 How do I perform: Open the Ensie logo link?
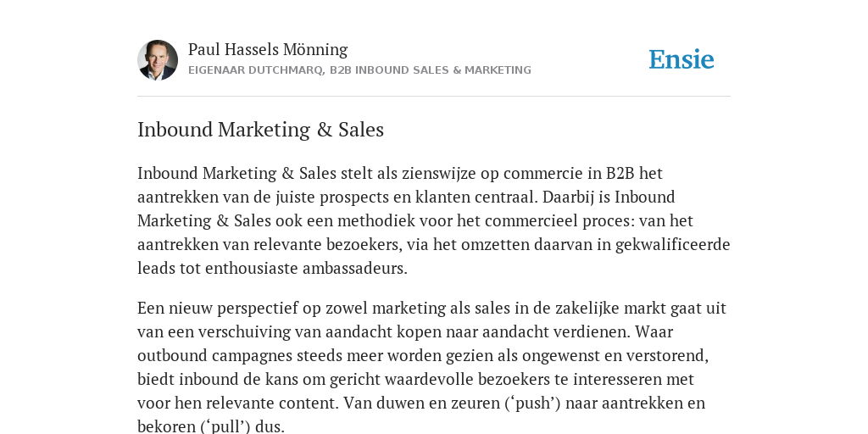(682, 59)
